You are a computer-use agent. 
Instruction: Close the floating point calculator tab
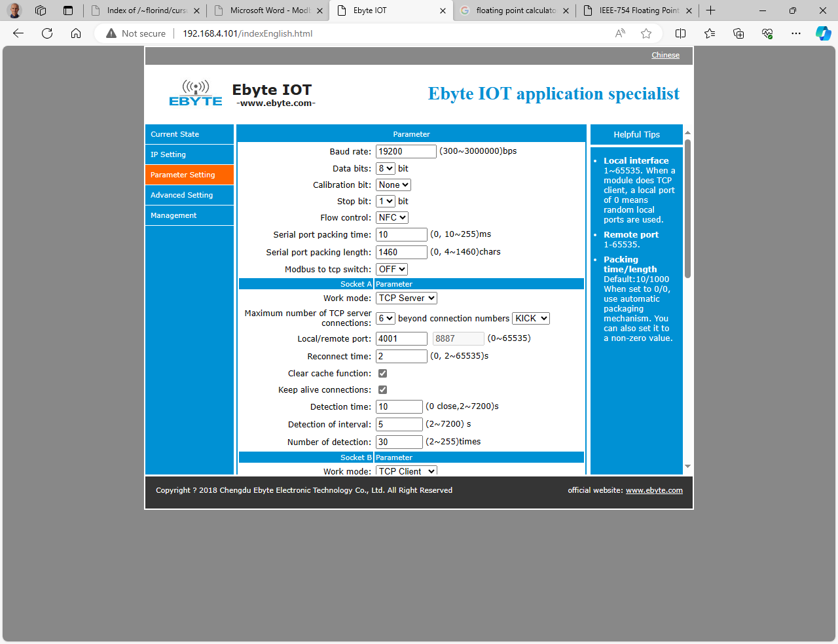(x=566, y=10)
